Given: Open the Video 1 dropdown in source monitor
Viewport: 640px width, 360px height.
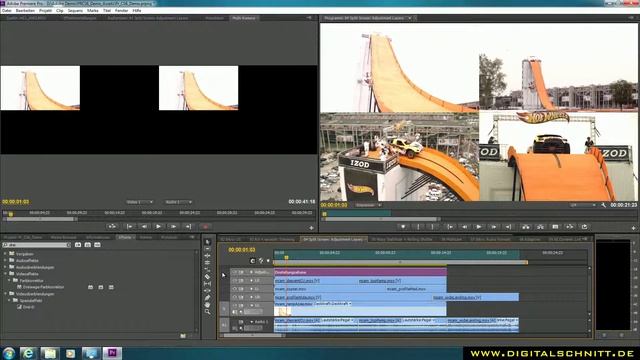Looking at the screenshot, I should pyautogui.click(x=140, y=202).
